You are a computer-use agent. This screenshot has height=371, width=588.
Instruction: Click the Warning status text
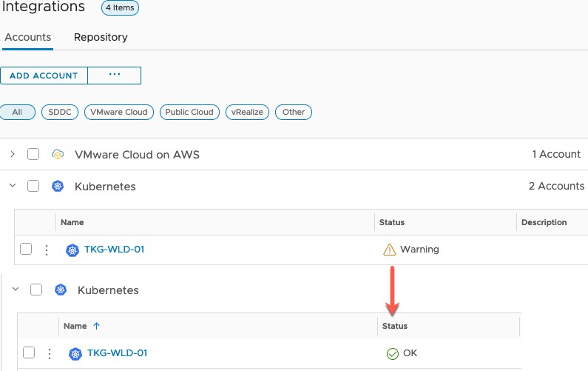(419, 249)
